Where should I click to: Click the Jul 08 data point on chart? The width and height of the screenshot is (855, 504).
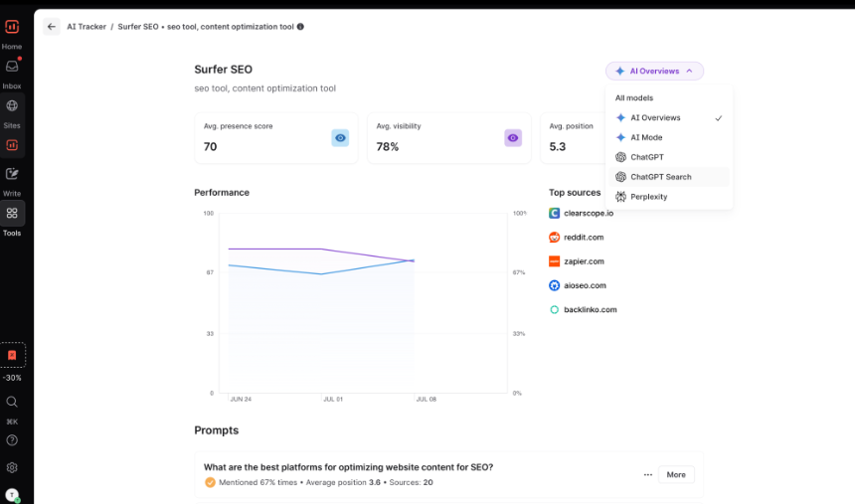414,260
